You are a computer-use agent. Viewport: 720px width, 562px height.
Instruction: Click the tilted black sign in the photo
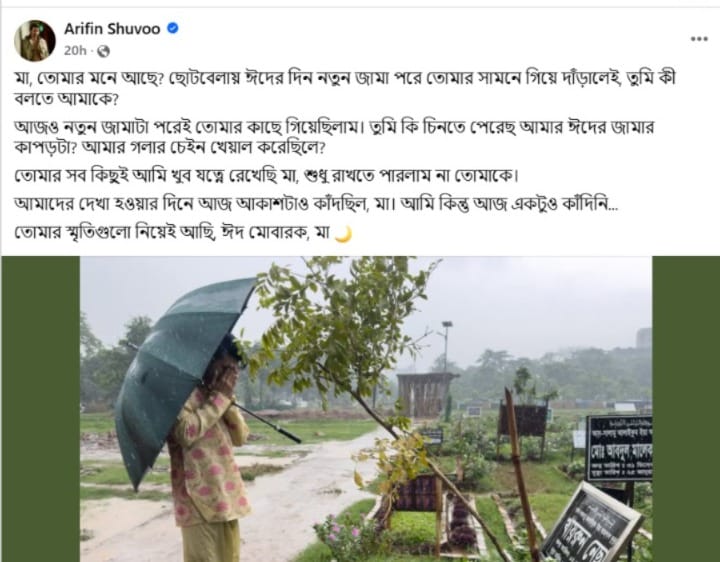point(592,525)
